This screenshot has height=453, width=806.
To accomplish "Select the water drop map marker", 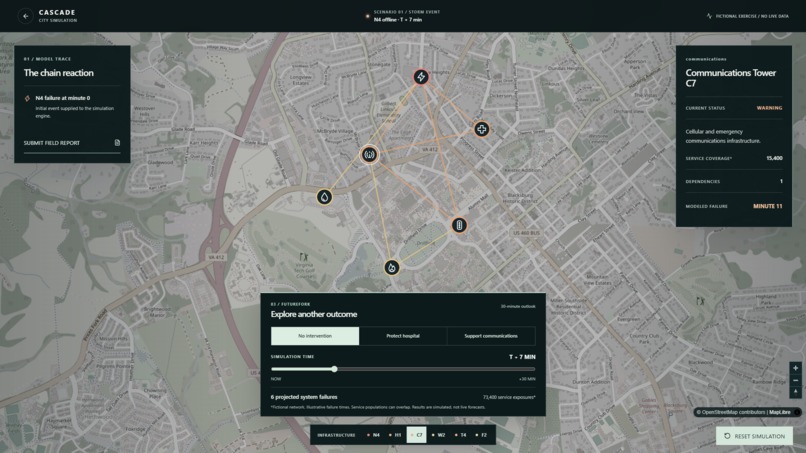I will [324, 197].
